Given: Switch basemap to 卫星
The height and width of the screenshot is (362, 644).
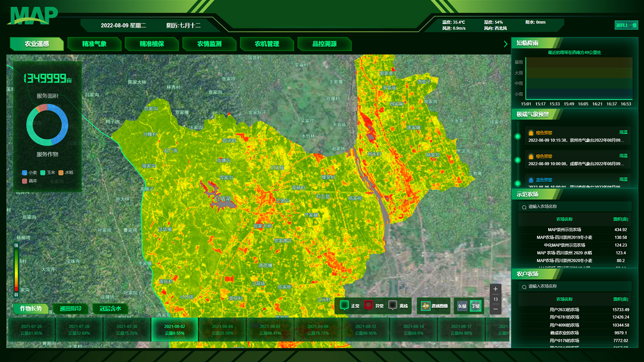Looking at the screenshot, I should tap(475, 306).
